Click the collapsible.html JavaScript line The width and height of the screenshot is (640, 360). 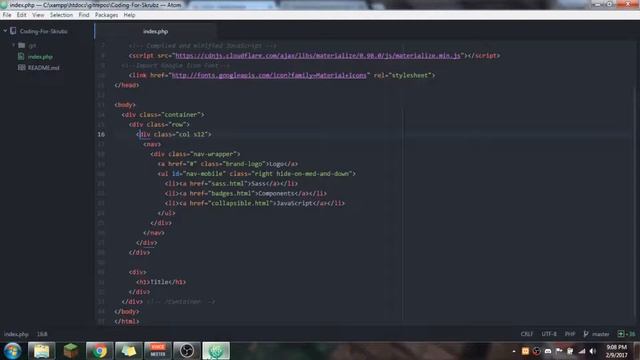pyautogui.click(x=255, y=203)
